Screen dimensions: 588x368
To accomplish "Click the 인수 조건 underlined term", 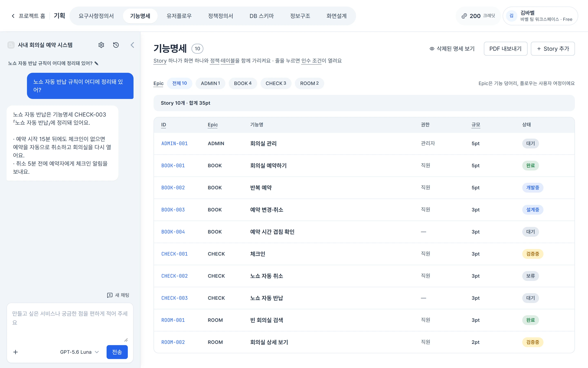I will [x=311, y=61].
